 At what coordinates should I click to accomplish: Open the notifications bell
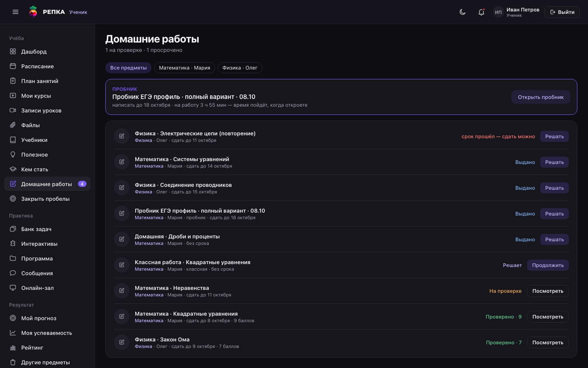click(481, 12)
